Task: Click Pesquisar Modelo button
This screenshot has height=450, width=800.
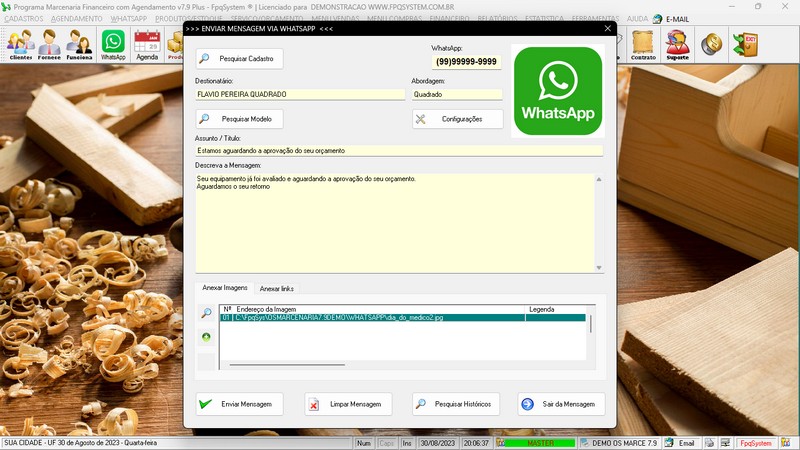Action: 239,119
